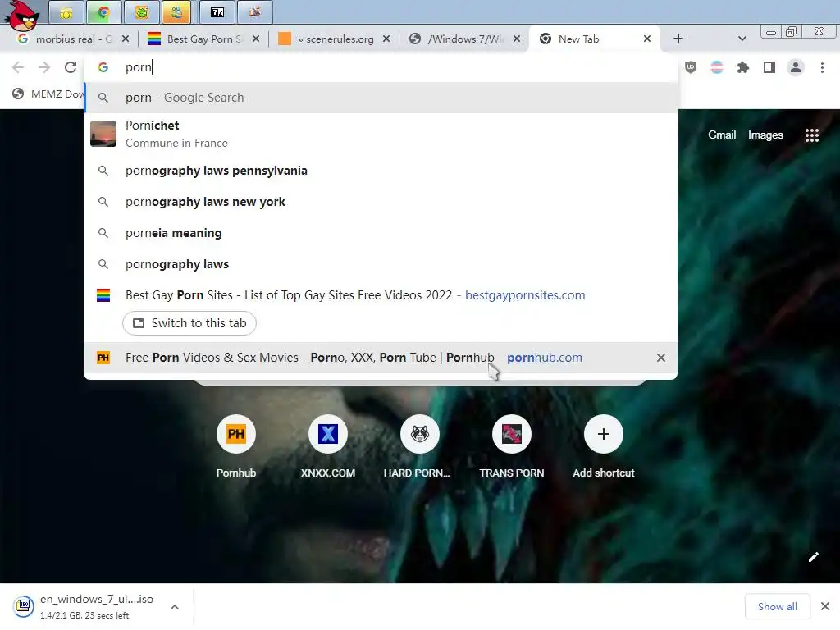Viewport: 840px width, 630px height.
Task: Select the New Tab tab
Action: 594,39
